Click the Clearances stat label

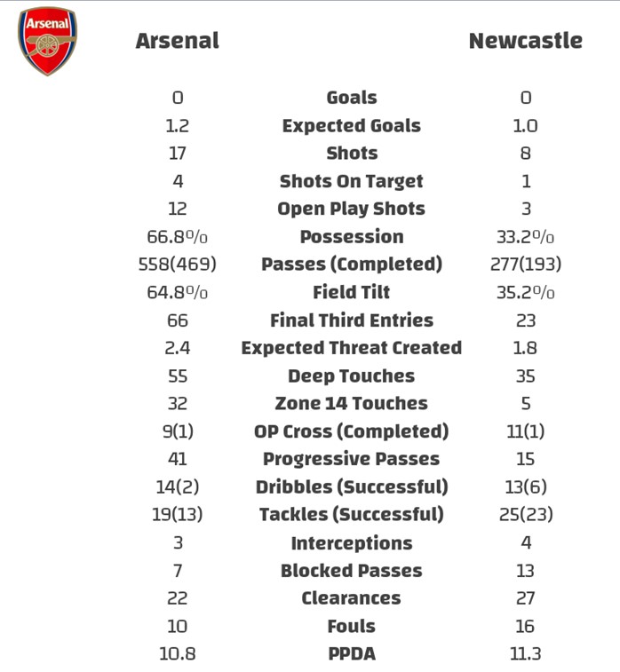352,598
